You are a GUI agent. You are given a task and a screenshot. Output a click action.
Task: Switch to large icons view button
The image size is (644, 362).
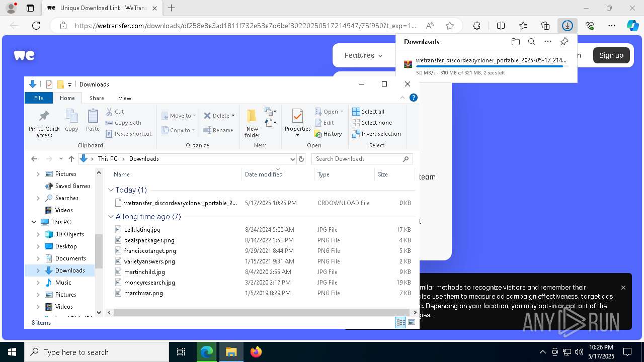click(412, 322)
